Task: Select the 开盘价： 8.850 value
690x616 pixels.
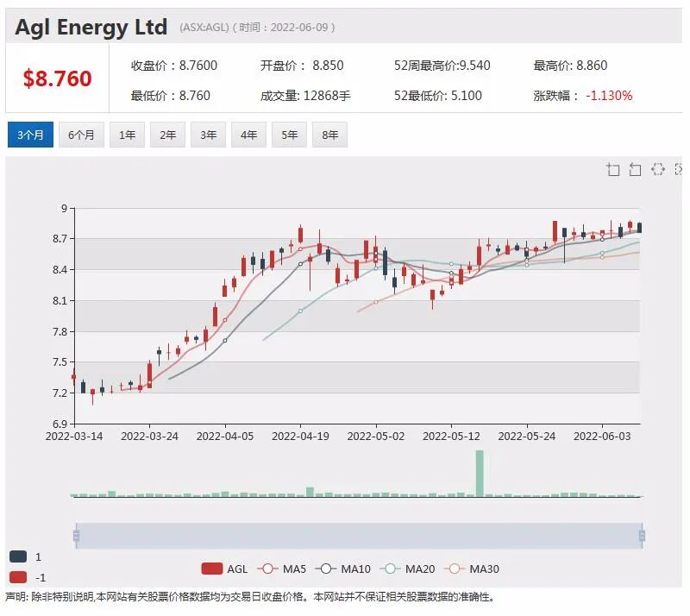Action: (x=302, y=66)
